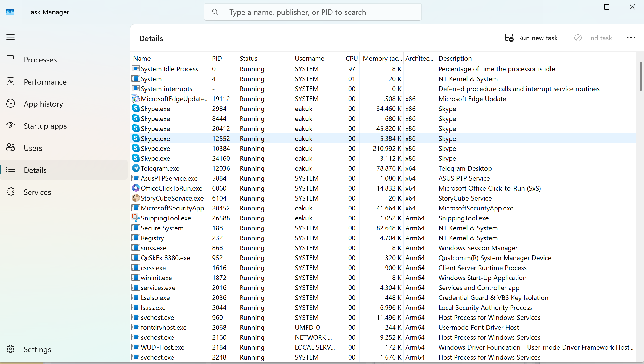Click Skype icon for PID 10384
This screenshot has width=644, height=364.
point(136,148)
